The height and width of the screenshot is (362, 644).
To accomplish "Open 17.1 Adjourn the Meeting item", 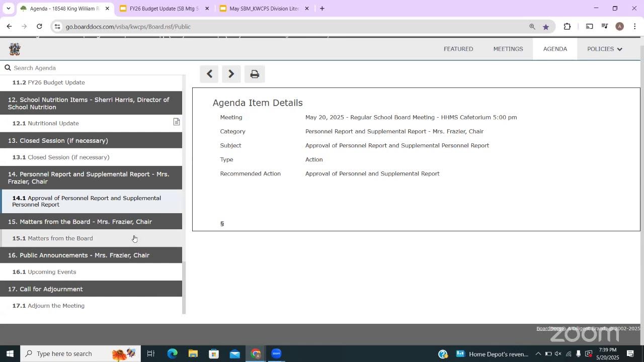I will 91,306.
